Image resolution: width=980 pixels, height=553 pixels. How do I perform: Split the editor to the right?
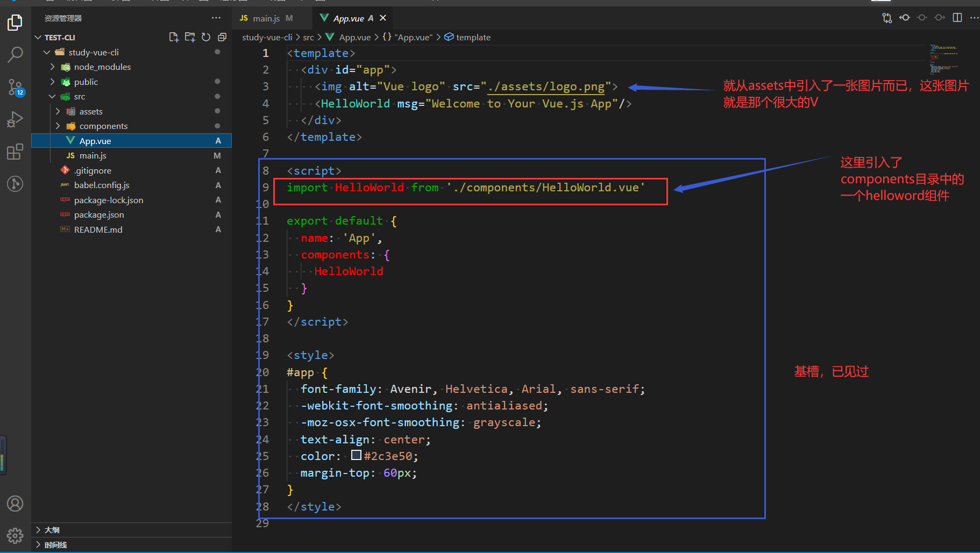(x=957, y=18)
